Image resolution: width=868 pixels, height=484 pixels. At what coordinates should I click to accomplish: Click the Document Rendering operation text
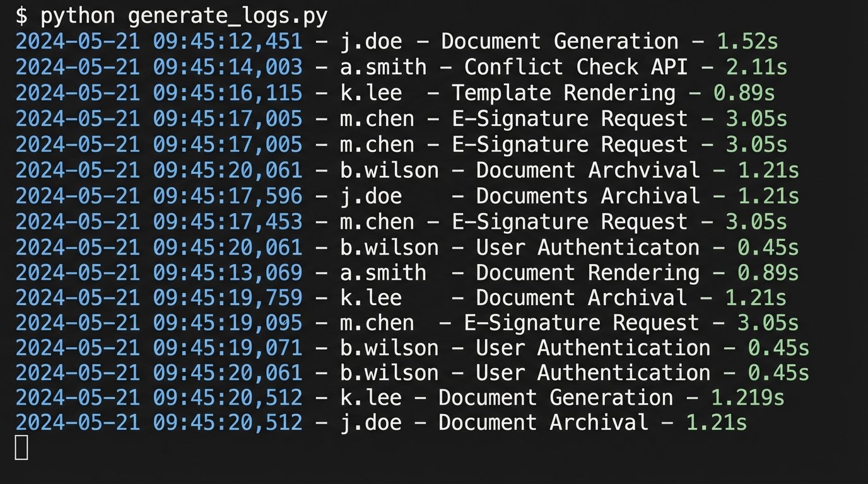coord(588,273)
